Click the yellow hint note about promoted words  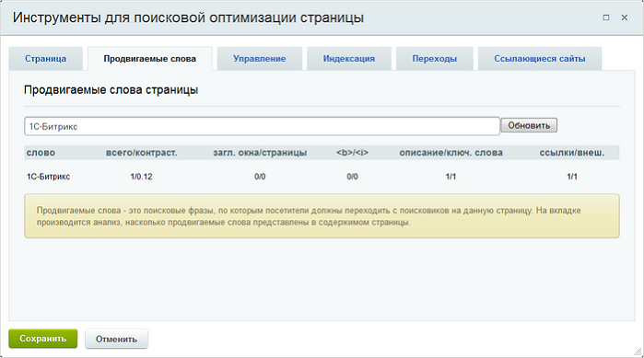(322, 216)
